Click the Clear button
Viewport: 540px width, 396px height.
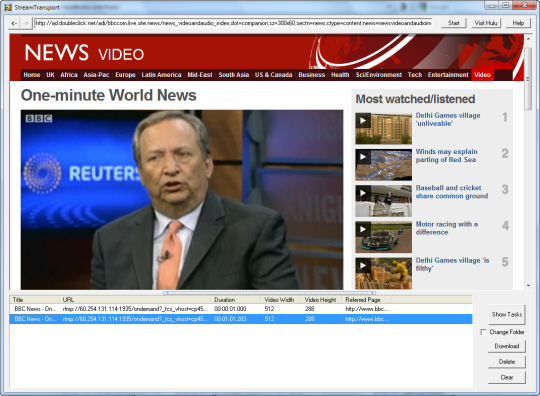click(x=507, y=377)
